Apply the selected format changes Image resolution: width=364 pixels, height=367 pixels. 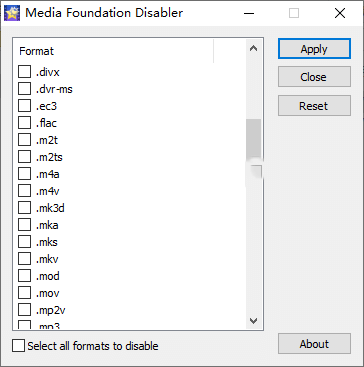coord(314,49)
